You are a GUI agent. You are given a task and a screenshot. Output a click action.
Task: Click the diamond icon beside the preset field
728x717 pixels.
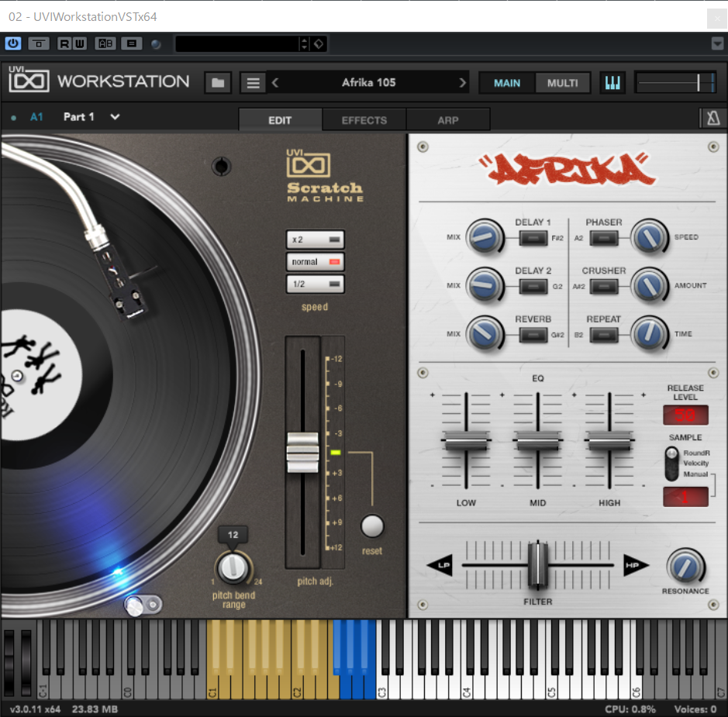(319, 43)
